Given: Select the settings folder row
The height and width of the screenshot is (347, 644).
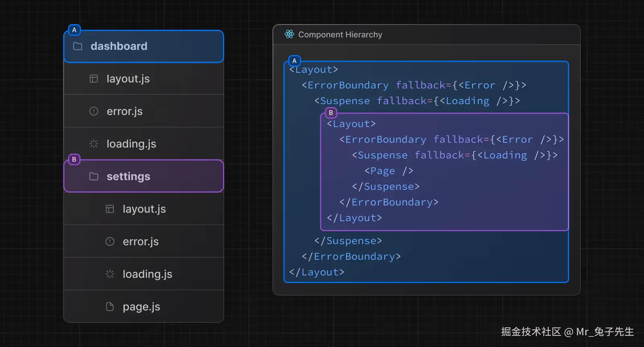Looking at the screenshot, I should (x=144, y=177).
